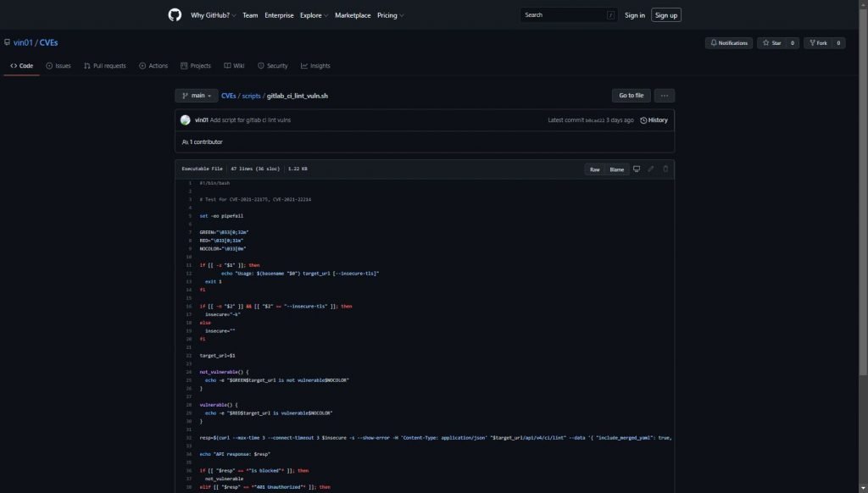This screenshot has width=868, height=493.
Task: Click the trash delete file icon
Action: click(x=665, y=169)
